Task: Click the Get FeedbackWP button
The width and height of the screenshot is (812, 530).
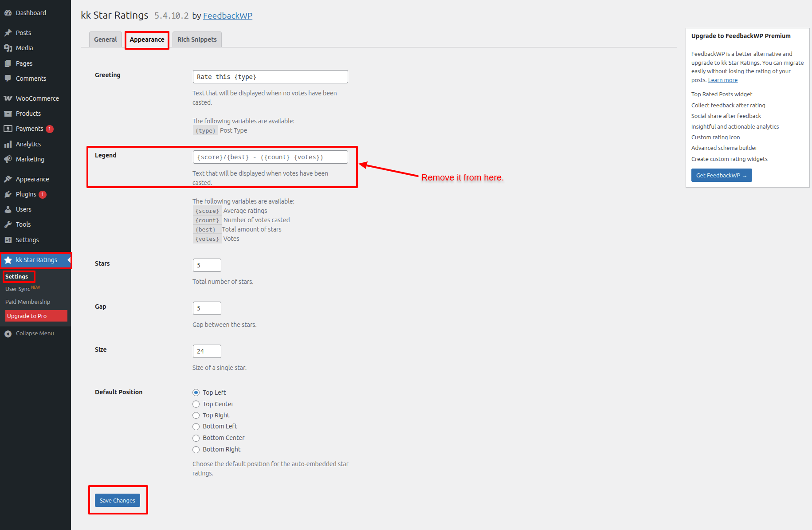Action: point(721,175)
